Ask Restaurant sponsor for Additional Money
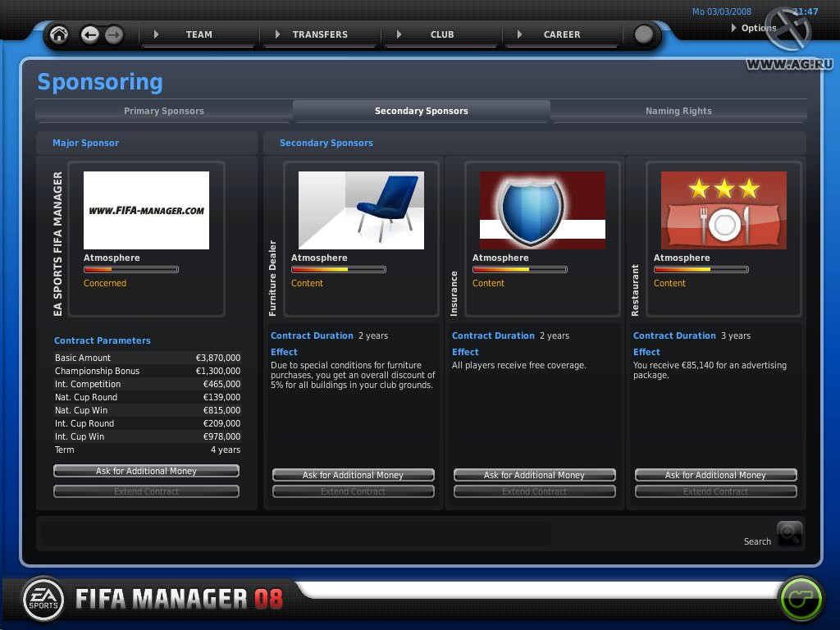Screen dimensions: 840x630 point(715,475)
